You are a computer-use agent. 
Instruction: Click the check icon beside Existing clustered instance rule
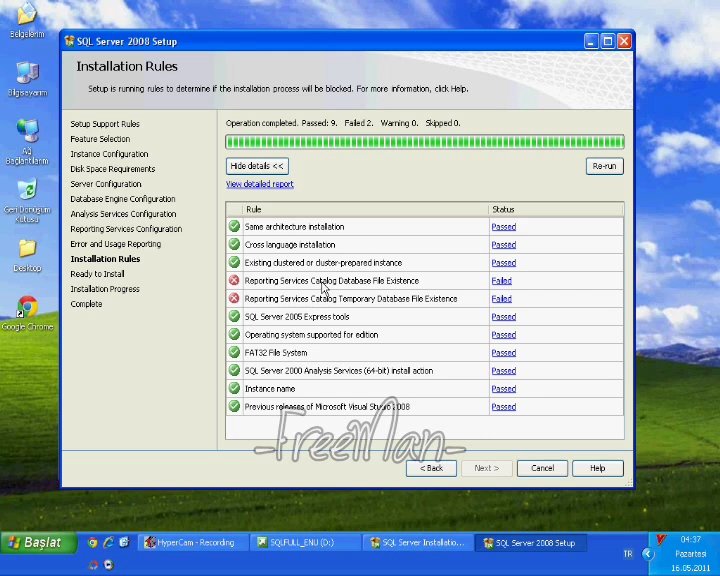[234, 262]
